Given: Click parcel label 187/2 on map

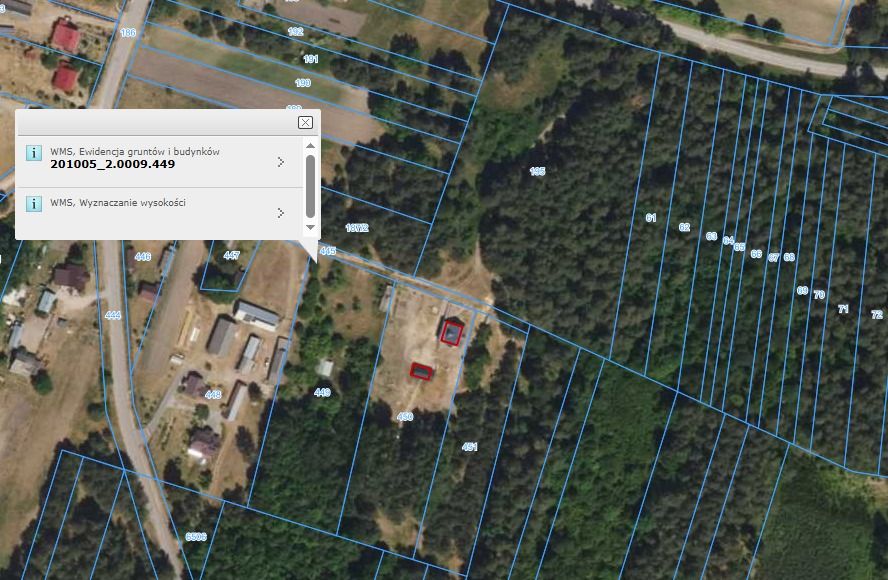Looking at the screenshot, I should coord(357,228).
